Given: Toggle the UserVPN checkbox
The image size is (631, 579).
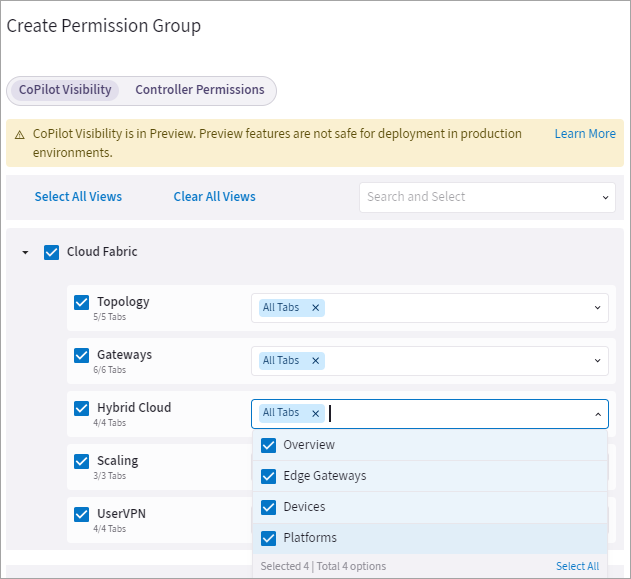Looking at the screenshot, I should pos(82,514).
